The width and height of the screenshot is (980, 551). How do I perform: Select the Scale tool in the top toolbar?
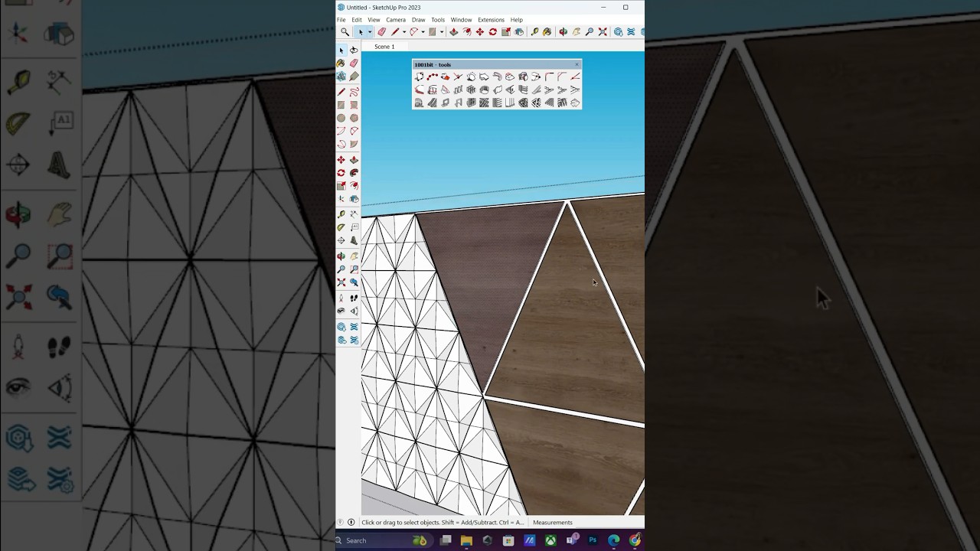coord(506,32)
